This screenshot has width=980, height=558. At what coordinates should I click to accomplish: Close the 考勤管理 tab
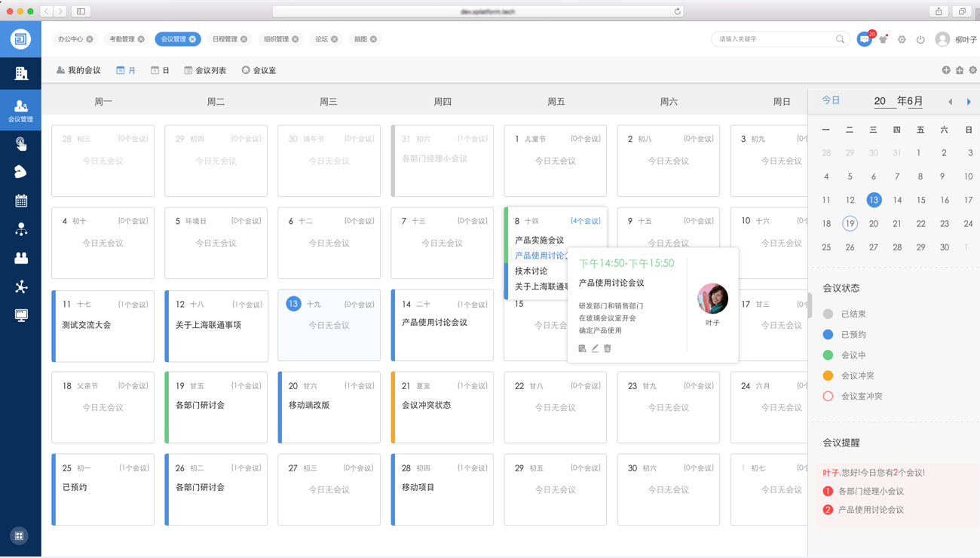pos(141,39)
